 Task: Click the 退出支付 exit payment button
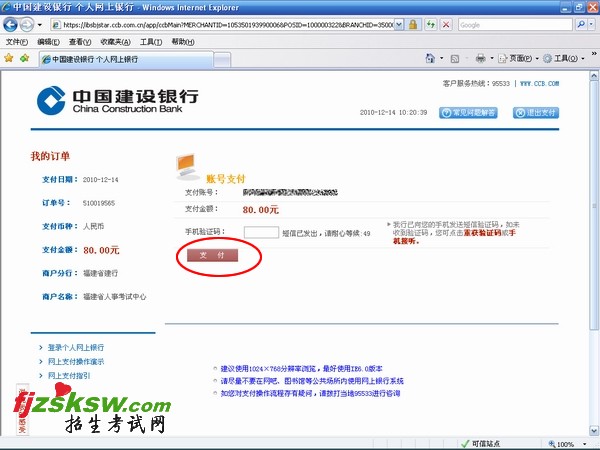tap(536, 113)
